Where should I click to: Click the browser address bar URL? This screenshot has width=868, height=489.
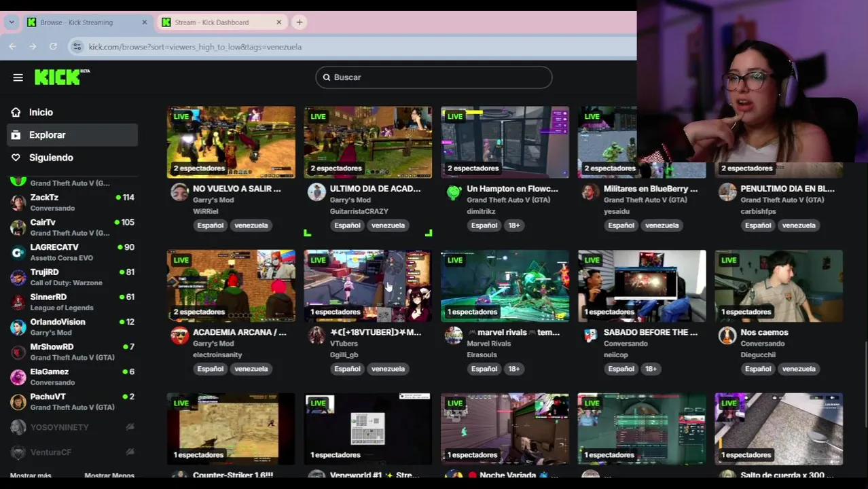[x=195, y=47]
